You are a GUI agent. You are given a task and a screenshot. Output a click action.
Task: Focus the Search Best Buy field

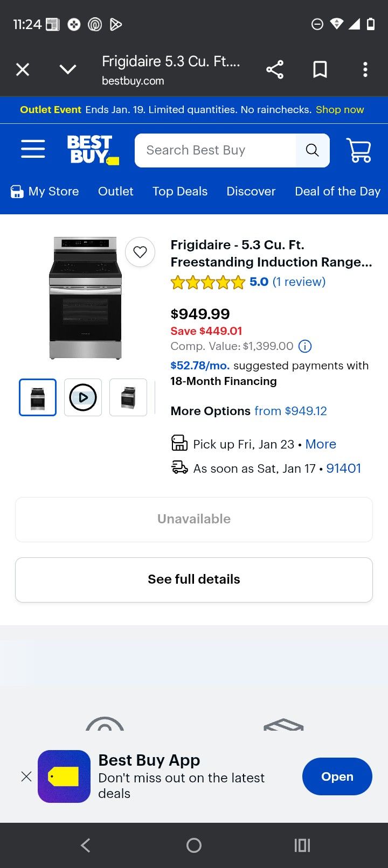pos(216,150)
